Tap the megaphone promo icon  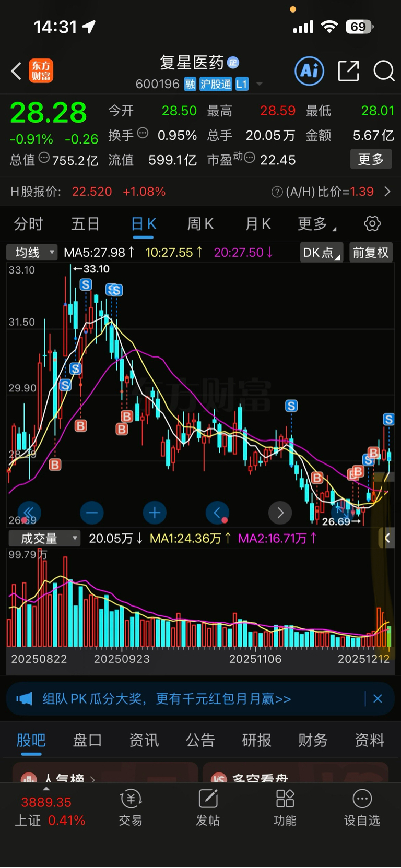point(24,699)
